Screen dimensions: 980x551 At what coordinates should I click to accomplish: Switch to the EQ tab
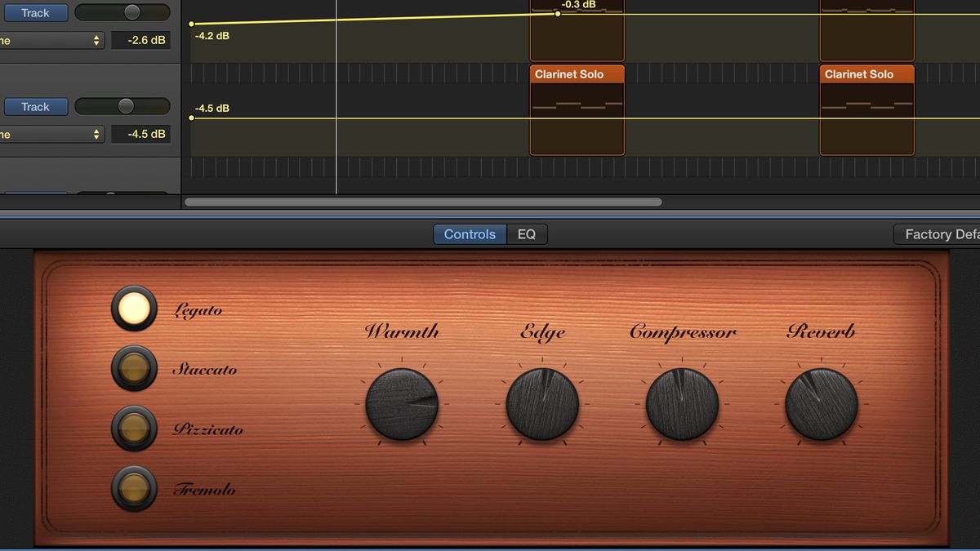click(x=527, y=234)
